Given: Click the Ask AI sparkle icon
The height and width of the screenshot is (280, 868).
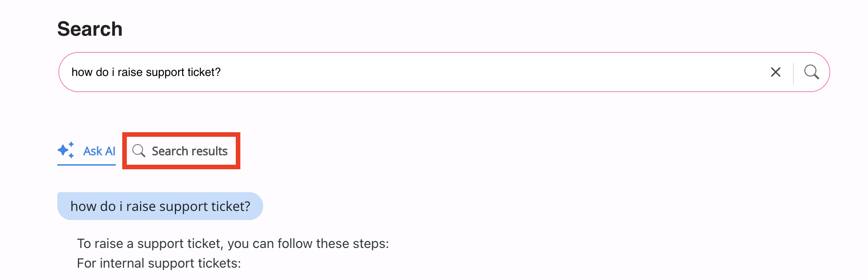Looking at the screenshot, I should [66, 150].
